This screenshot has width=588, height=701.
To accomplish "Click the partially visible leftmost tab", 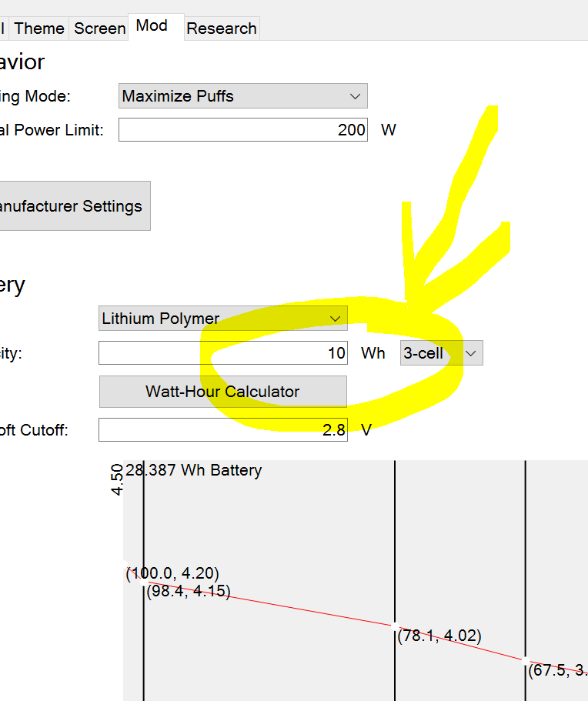I will pos(3,28).
